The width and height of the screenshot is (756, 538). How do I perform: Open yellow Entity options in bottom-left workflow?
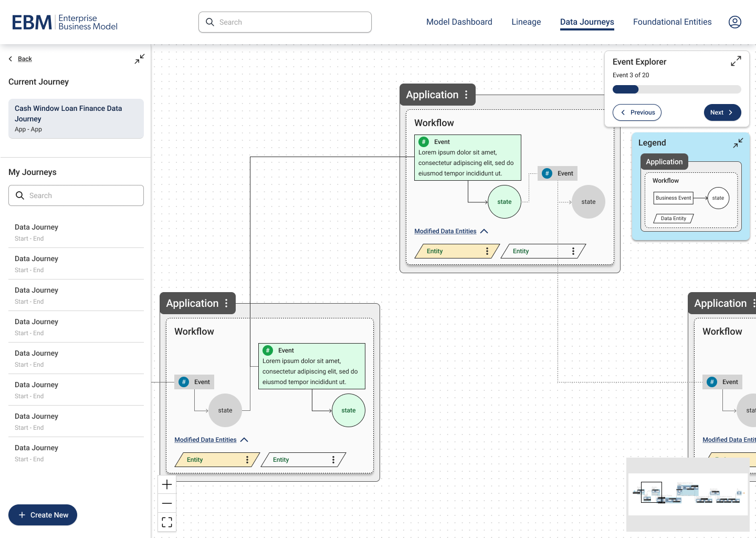click(x=247, y=460)
